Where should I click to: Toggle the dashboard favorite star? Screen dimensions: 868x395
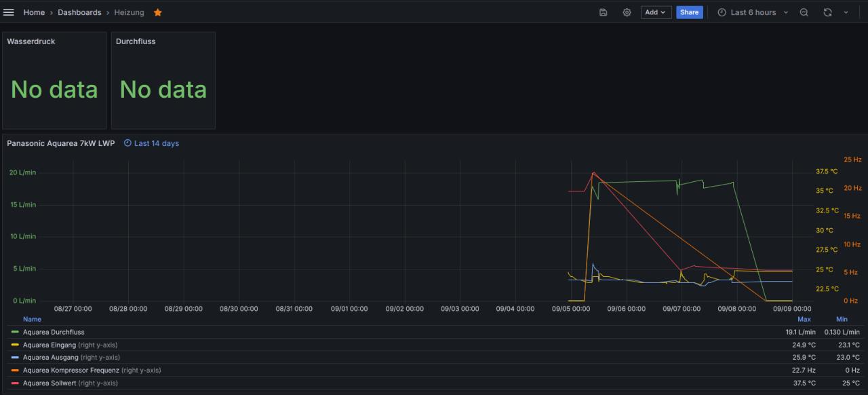[157, 12]
